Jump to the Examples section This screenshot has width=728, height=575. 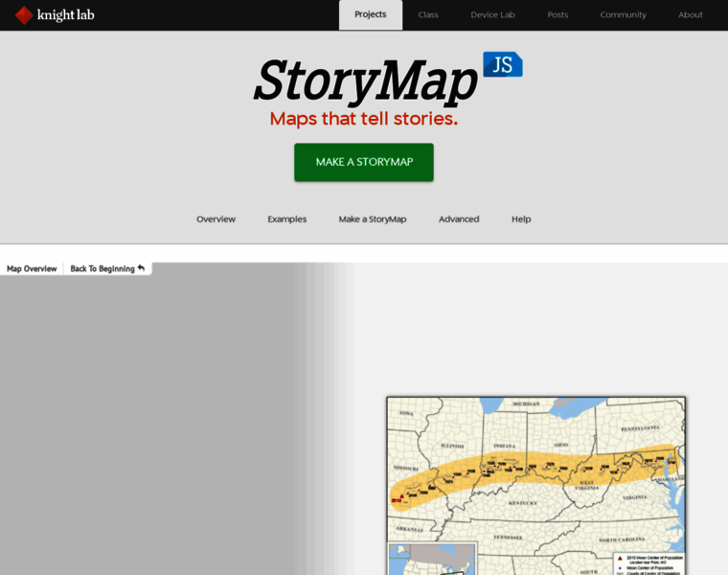(x=287, y=219)
